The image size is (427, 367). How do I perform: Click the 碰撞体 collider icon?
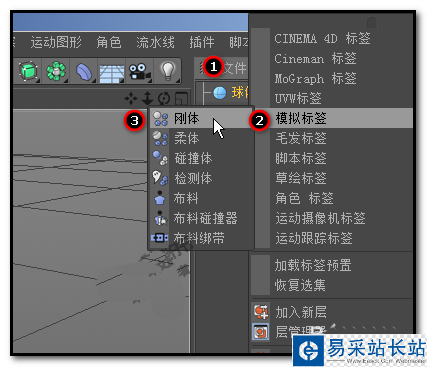[160, 158]
